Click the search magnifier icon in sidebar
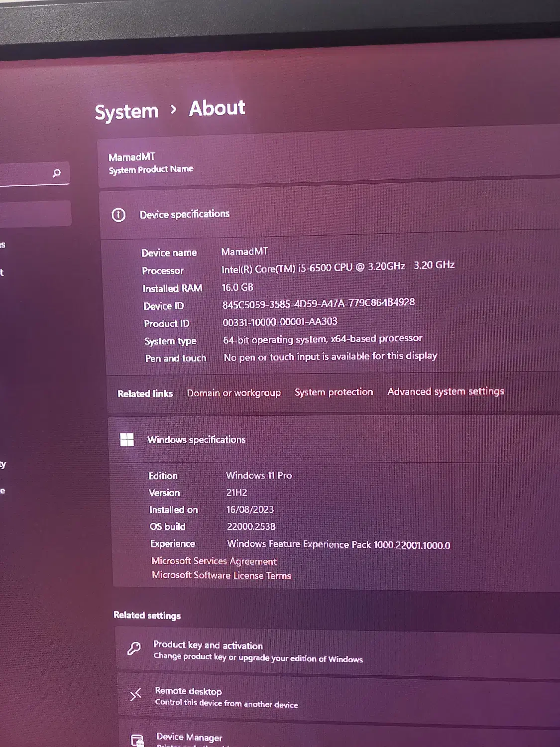This screenshot has width=560, height=747. [57, 173]
